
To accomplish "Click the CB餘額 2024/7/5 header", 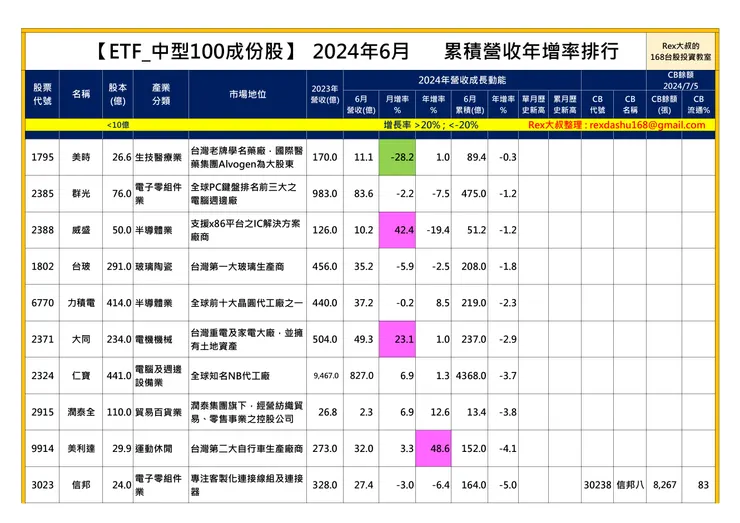I will [x=681, y=80].
